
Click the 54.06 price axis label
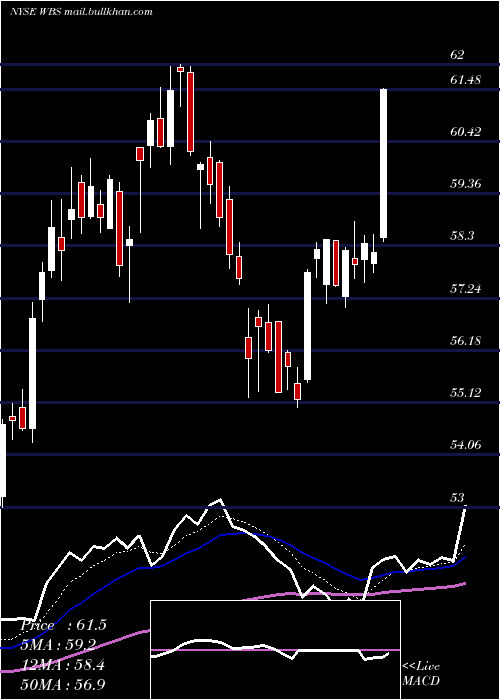point(466,444)
